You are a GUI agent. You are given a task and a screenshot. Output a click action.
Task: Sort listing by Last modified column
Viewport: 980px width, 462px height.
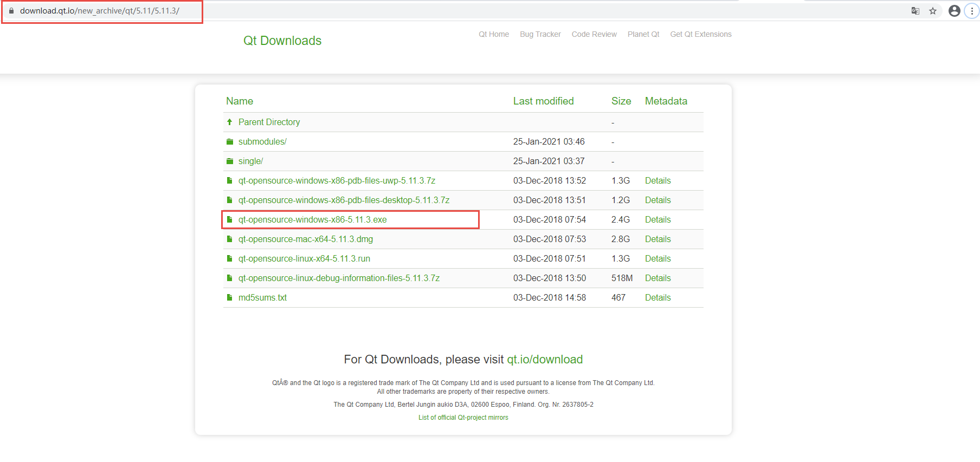(544, 101)
